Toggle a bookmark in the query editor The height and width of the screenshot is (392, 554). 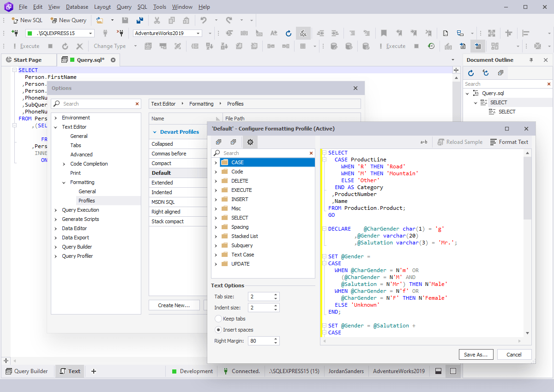coord(384,33)
